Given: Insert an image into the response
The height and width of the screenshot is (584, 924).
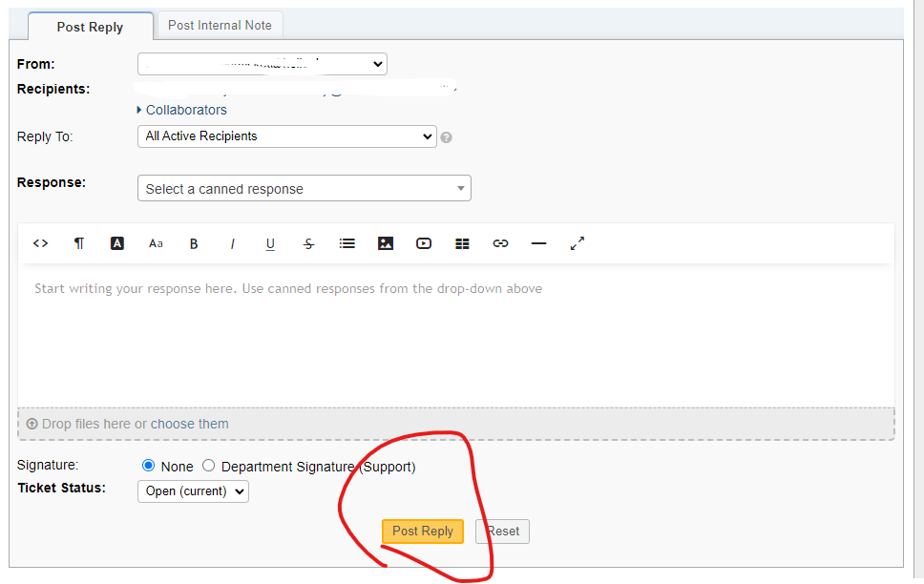Looking at the screenshot, I should pyautogui.click(x=386, y=243).
